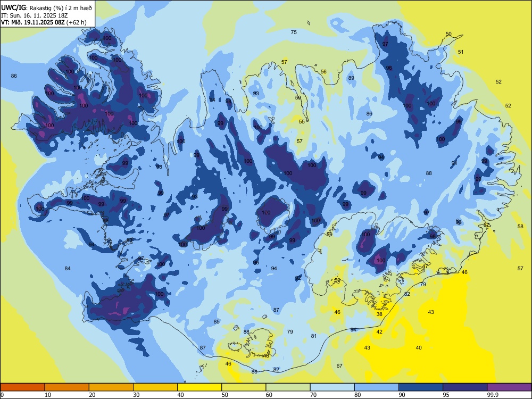Viewport: 532px width, 399px height.
Task: Click the 99.9 legend scale label
Action: coord(493,395)
